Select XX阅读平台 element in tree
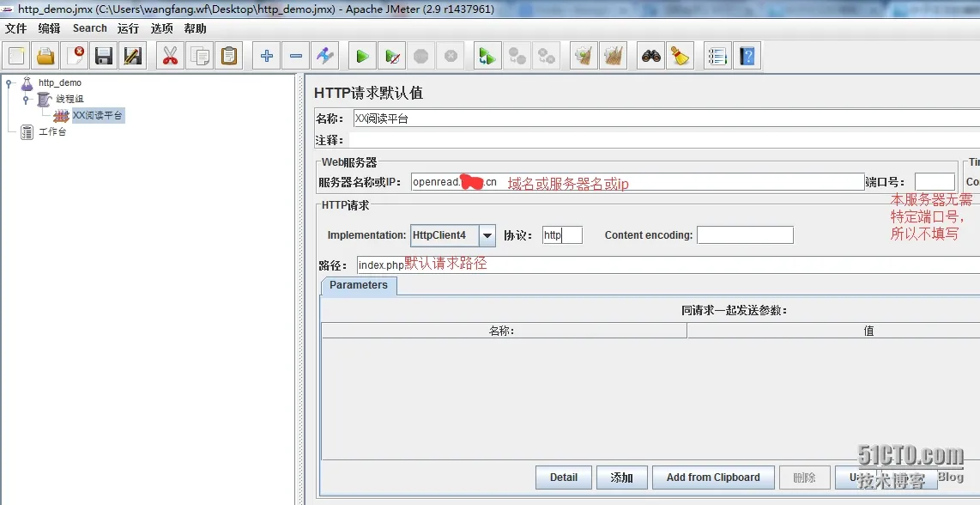Screen dimensions: 980x505 click(x=98, y=115)
